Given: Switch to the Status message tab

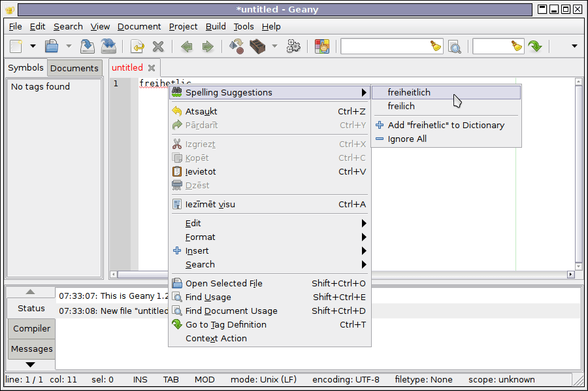Looking at the screenshot, I should pyautogui.click(x=31, y=309).
